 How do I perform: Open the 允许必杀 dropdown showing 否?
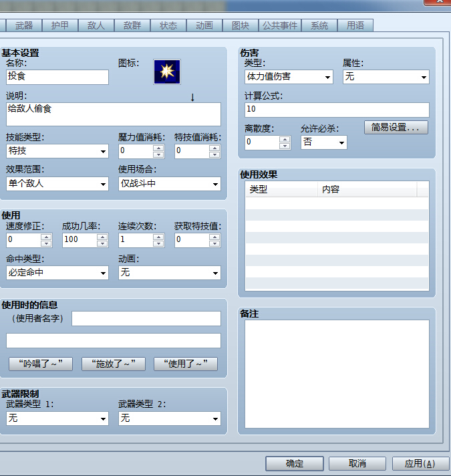(324, 142)
